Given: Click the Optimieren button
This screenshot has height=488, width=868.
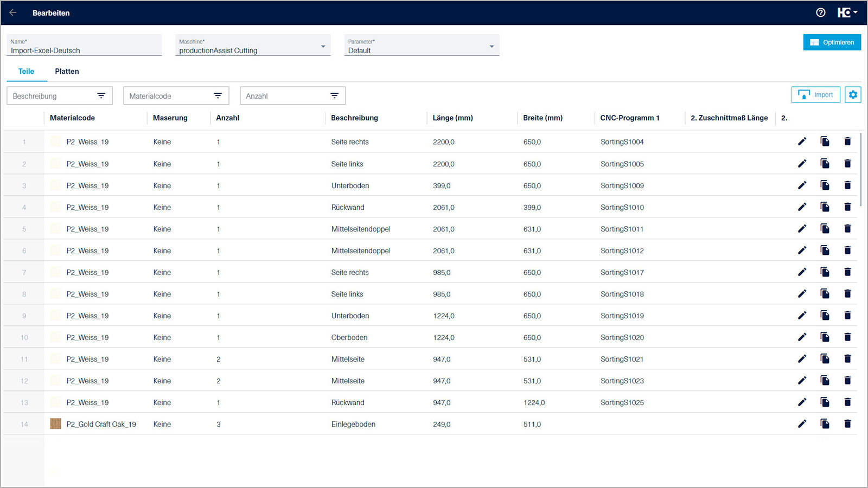Looking at the screenshot, I should click(x=832, y=42).
